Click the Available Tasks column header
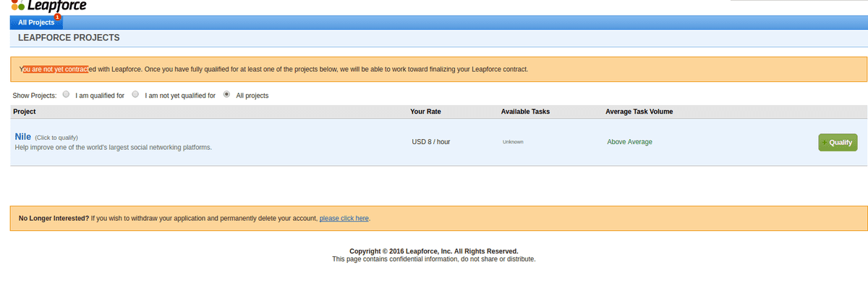The image size is (868, 302). [x=525, y=112]
